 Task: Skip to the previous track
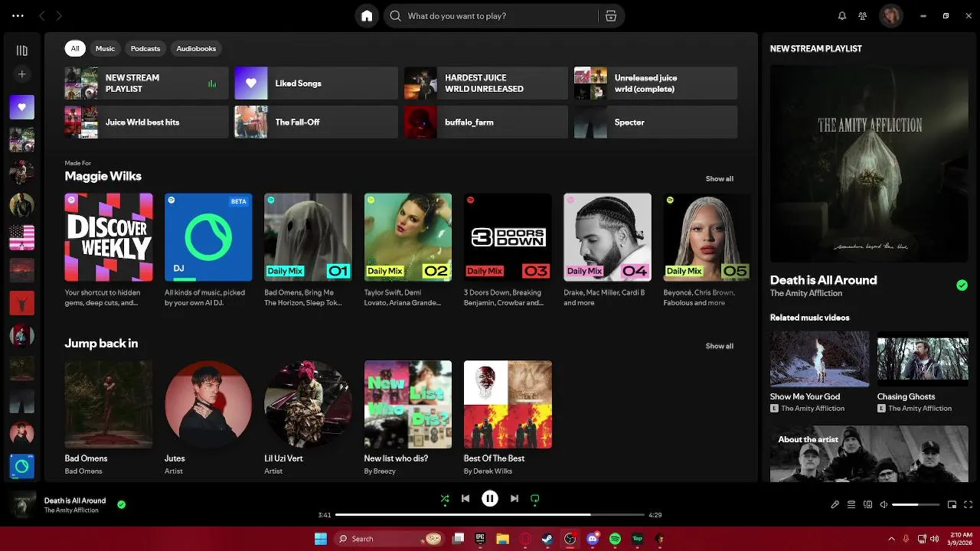(465, 498)
